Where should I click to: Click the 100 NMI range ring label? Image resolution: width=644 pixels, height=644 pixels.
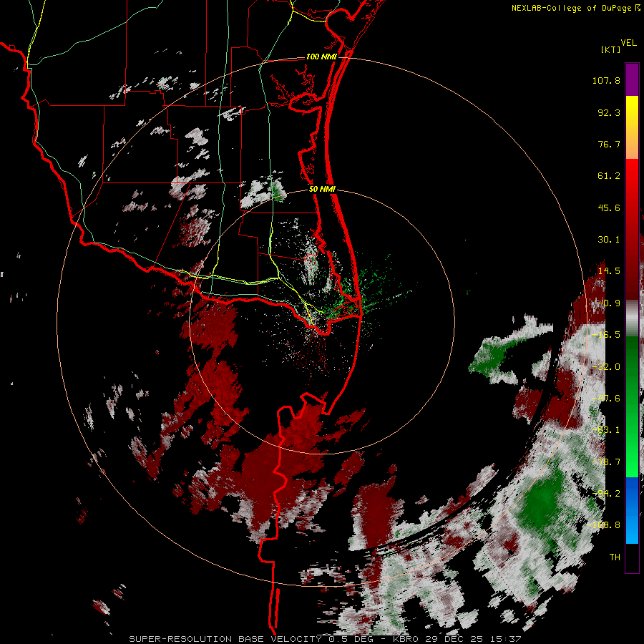(321, 57)
